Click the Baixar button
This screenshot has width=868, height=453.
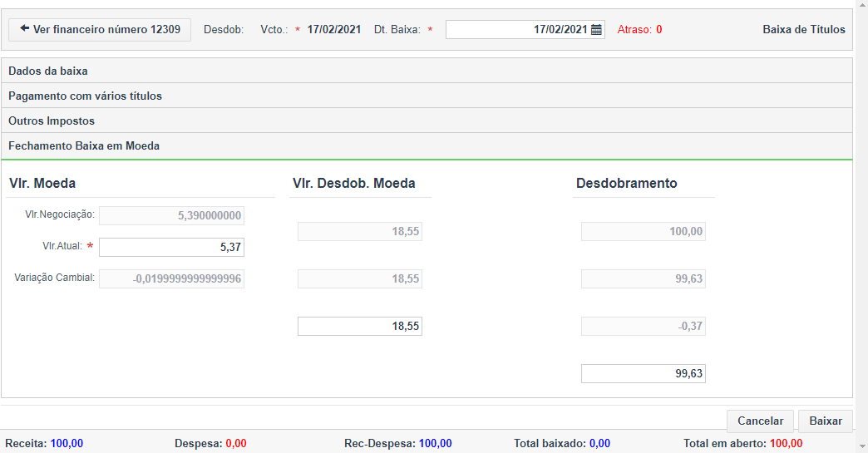coord(826,421)
